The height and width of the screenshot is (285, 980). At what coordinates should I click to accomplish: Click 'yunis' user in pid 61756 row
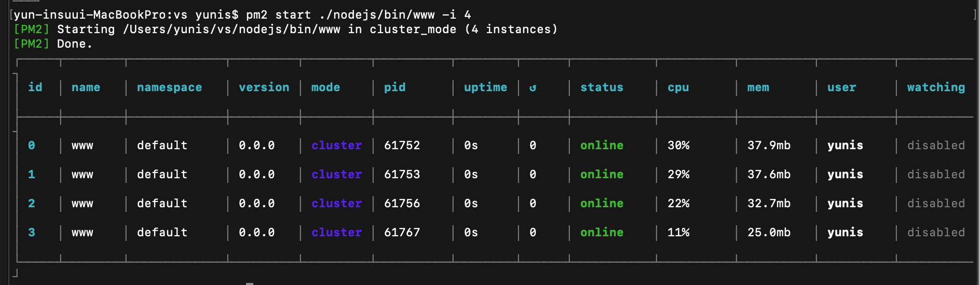846,203
